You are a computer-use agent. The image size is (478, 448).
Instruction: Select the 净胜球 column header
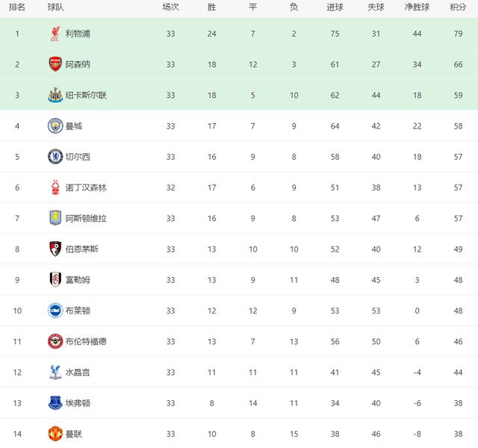(415, 7)
